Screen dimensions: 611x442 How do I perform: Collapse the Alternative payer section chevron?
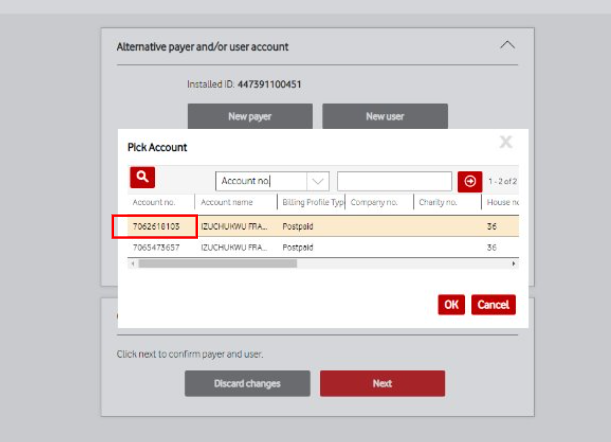tap(507, 46)
